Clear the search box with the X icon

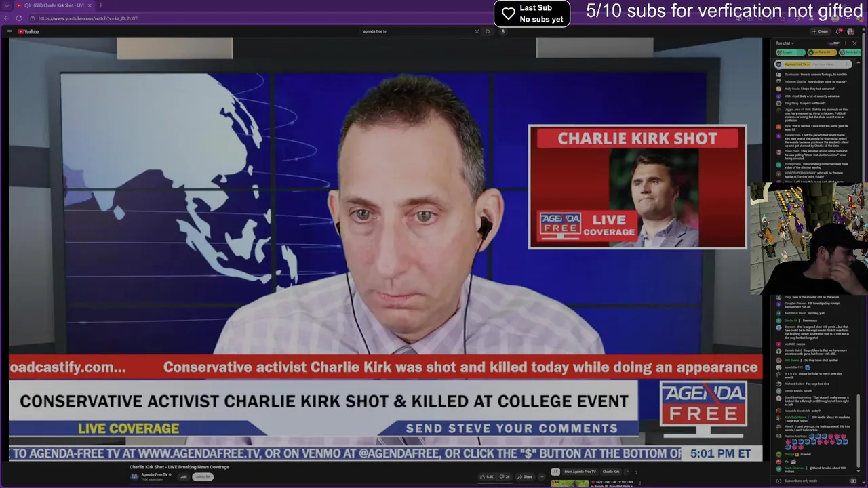477,31
